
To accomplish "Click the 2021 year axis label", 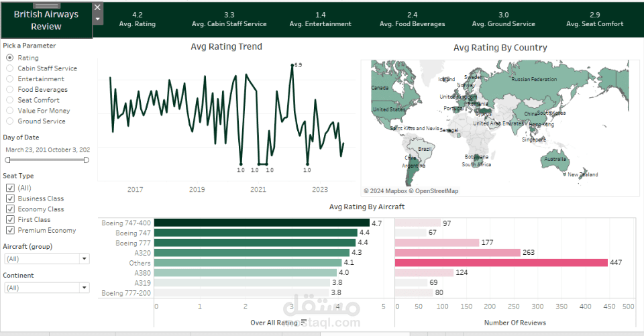I will pos(258,189).
